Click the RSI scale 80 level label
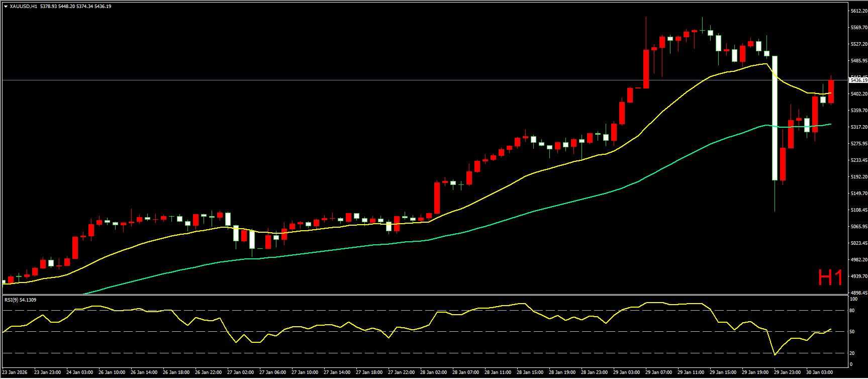Screen dimensions: 868x379 [852, 311]
